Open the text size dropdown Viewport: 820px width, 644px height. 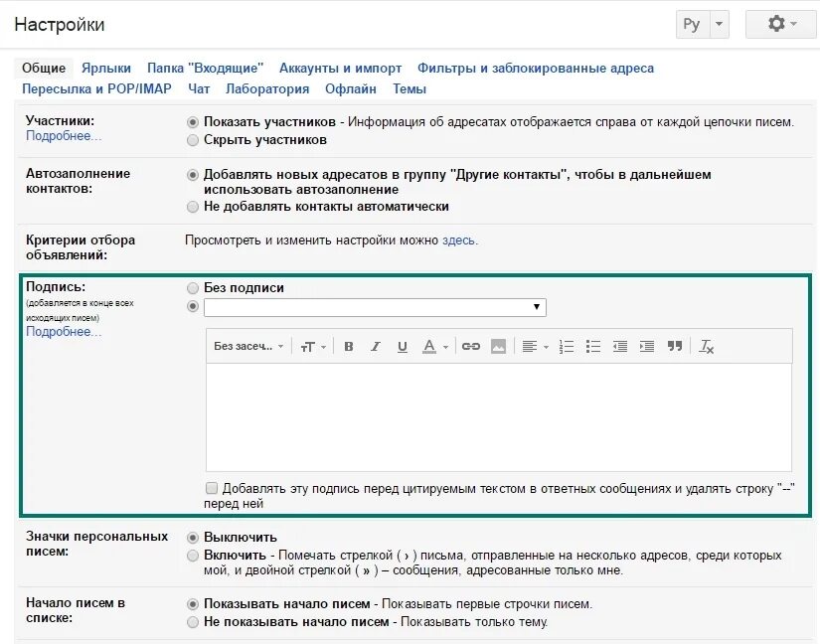coord(313,347)
